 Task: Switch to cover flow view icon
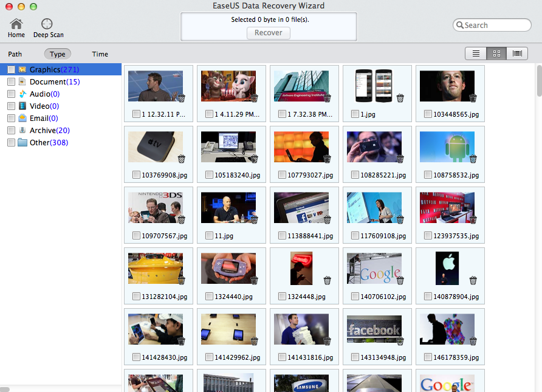tap(517, 53)
